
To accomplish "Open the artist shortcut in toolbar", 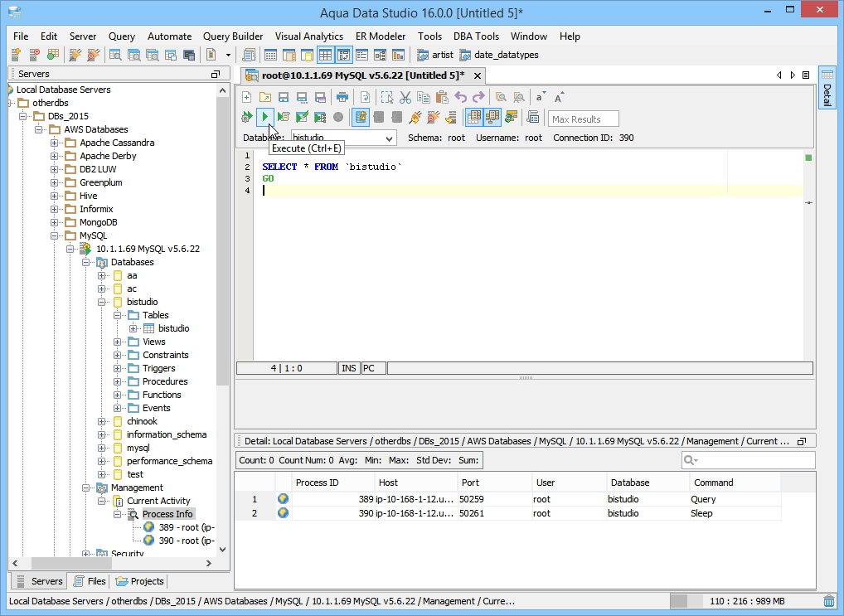I will point(435,55).
